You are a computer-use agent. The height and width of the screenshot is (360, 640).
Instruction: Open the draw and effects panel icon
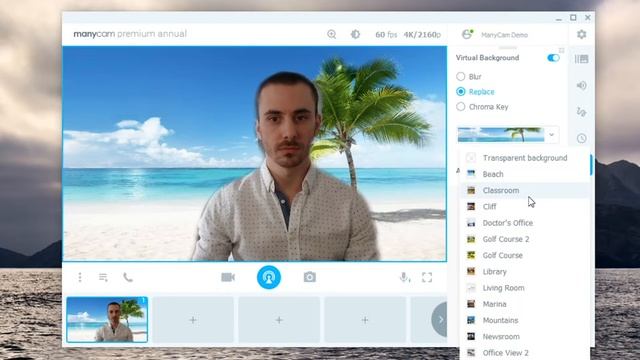(x=582, y=112)
